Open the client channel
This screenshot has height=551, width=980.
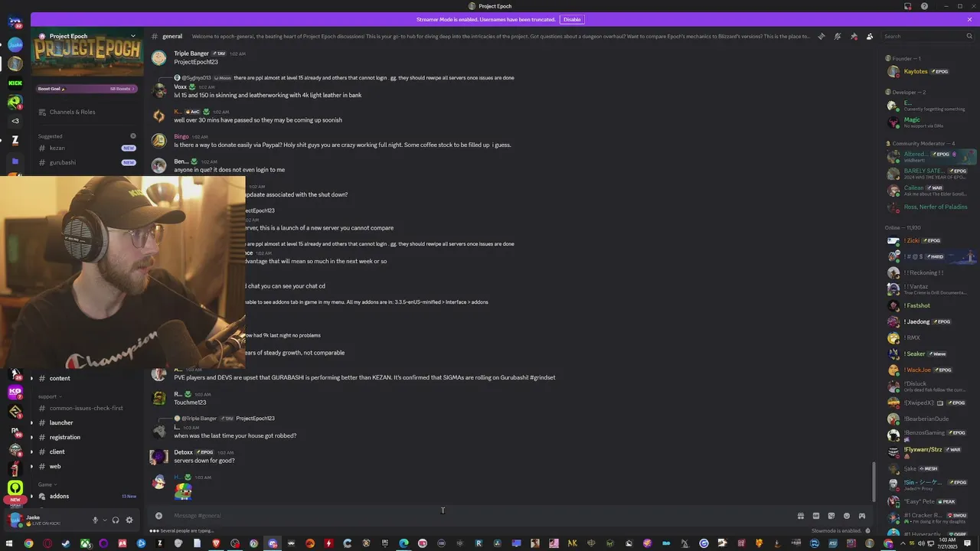[87, 452]
